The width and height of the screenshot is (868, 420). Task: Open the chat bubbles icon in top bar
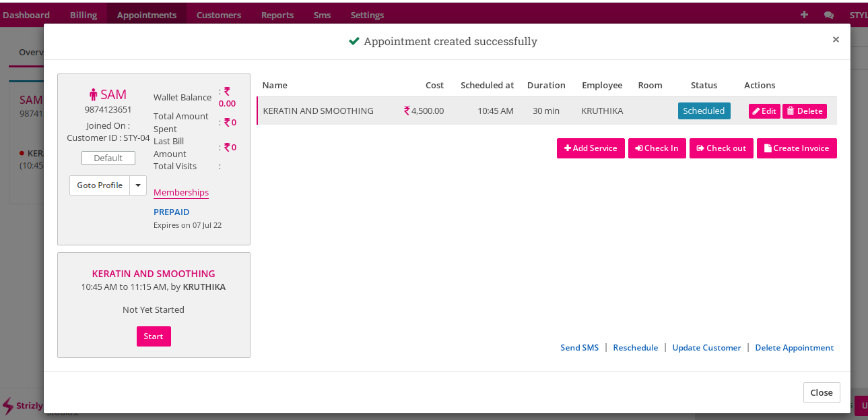click(828, 15)
